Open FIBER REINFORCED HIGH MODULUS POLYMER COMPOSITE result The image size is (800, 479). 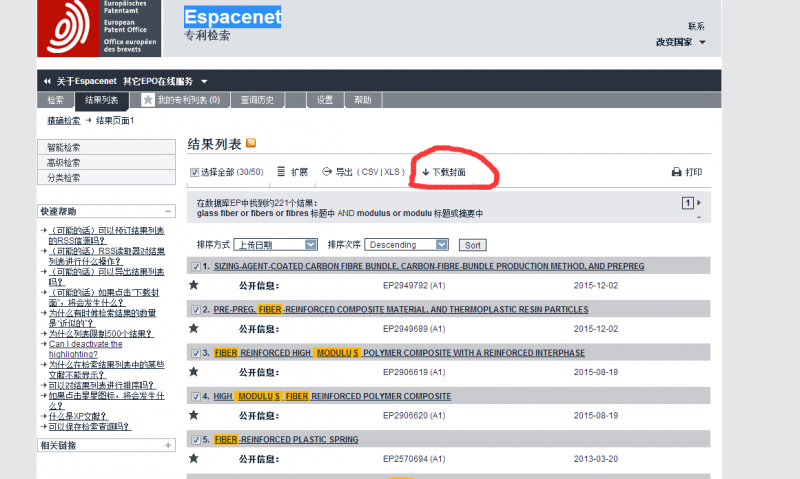click(399, 353)
